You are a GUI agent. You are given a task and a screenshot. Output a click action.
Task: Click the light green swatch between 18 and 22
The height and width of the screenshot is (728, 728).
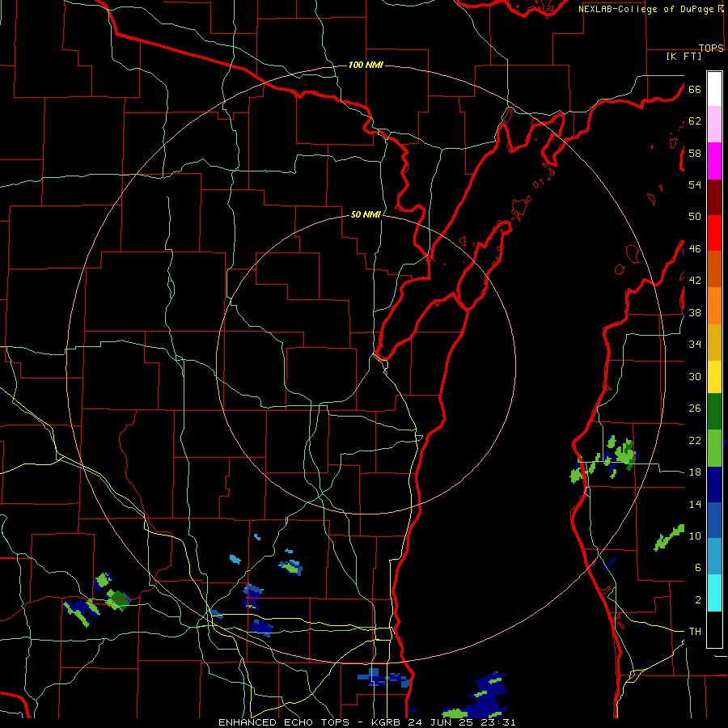click(x=714, y=448)
